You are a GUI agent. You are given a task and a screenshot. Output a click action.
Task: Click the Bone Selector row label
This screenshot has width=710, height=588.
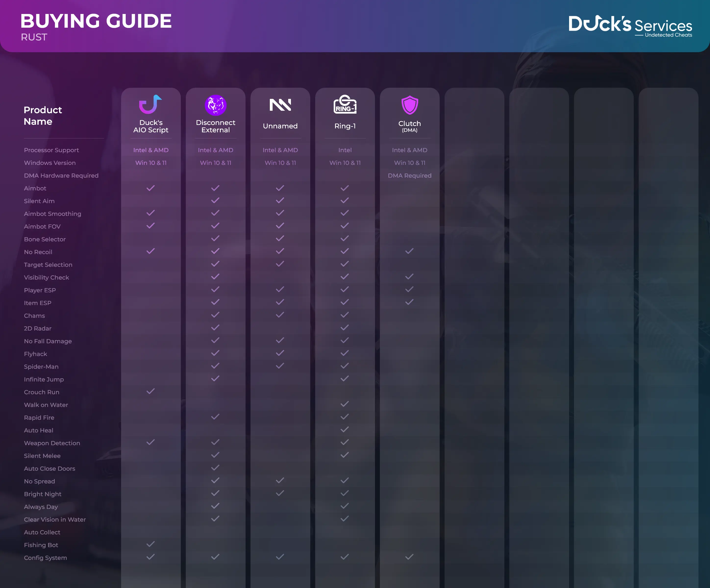pos(45,239)
